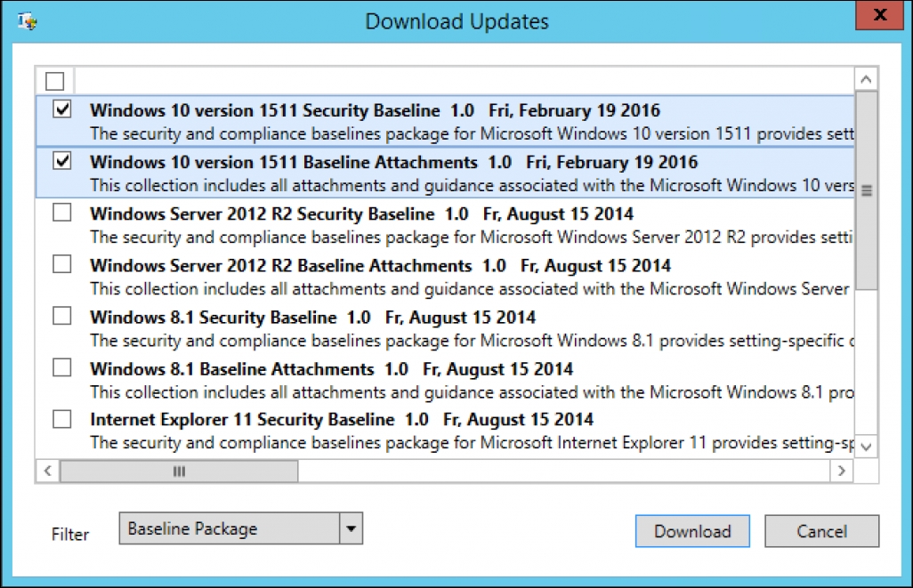Check Internet Explorer 11 Security Baseline
This screenshot has height=588, width=913.
62,419
